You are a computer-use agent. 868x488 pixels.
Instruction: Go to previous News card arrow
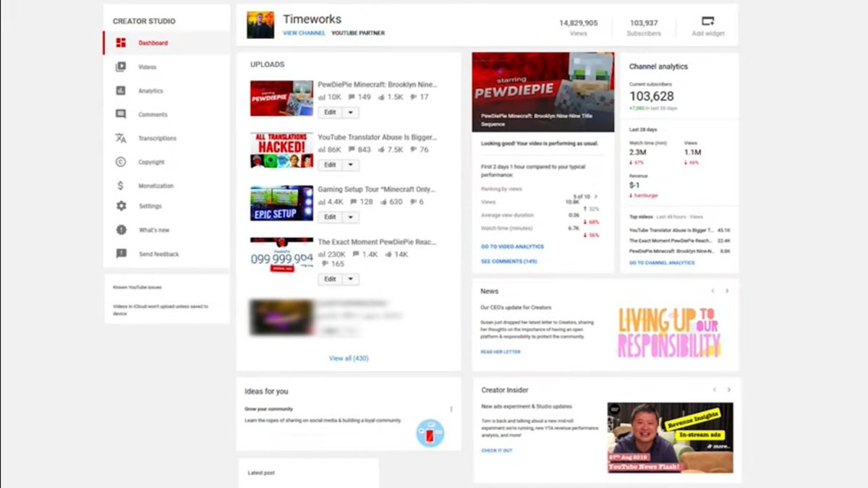pos(712,291)
